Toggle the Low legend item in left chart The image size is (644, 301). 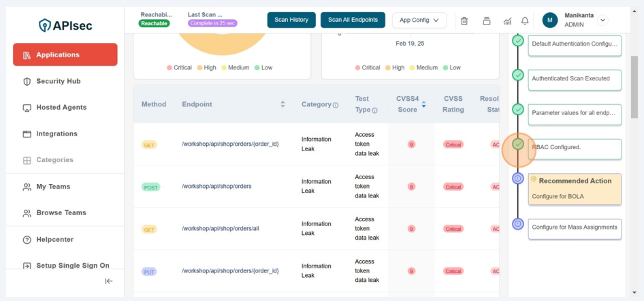(x=263, y=67)
